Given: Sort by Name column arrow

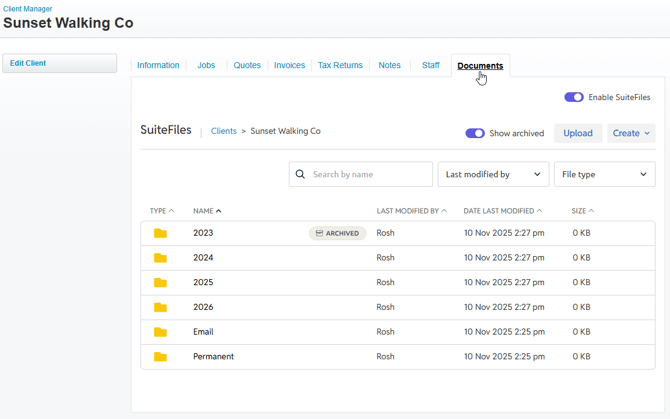Looking at the screenshot, I should (x=218, y=211).
